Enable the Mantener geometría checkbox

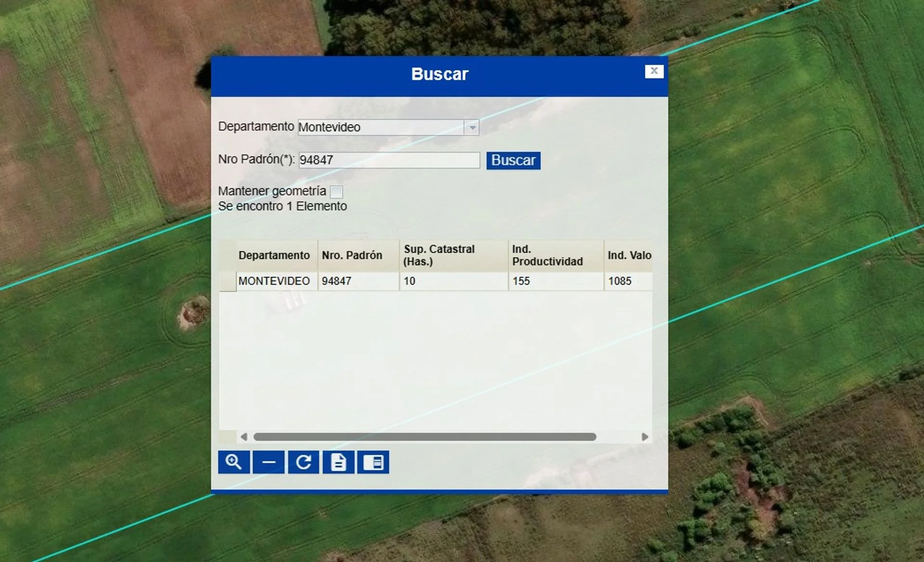click(x=336, y=192)
